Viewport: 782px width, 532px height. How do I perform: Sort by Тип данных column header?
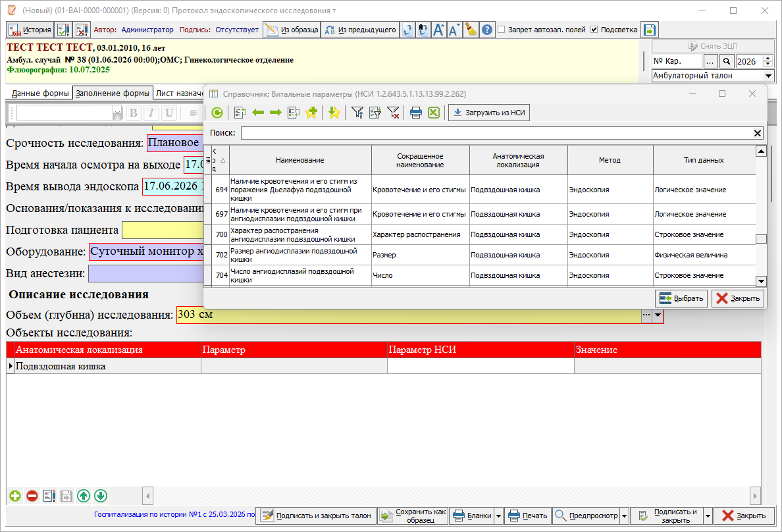point(704,160)
